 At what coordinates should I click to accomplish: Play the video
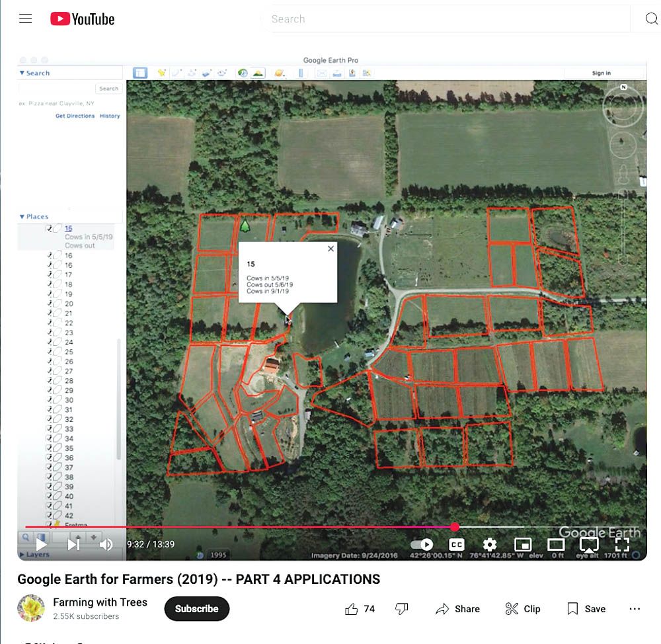coord(41,544)
